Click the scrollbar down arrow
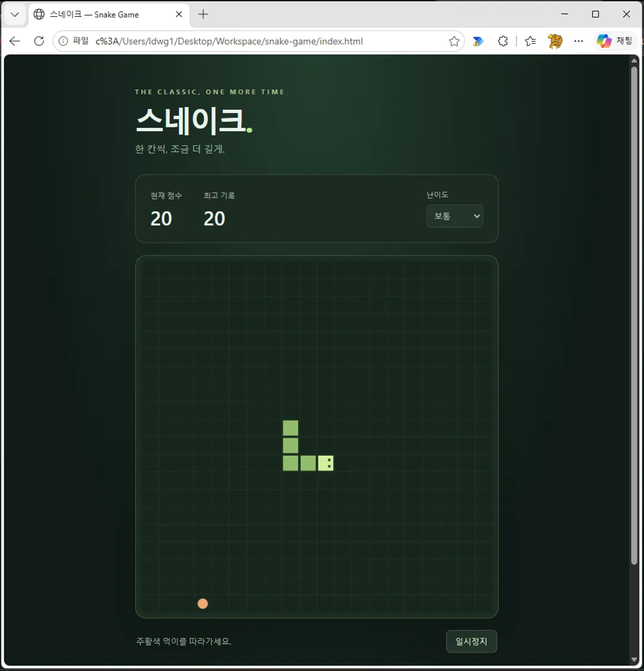Viewport: 644px width, 671px height. coord(634,660)
